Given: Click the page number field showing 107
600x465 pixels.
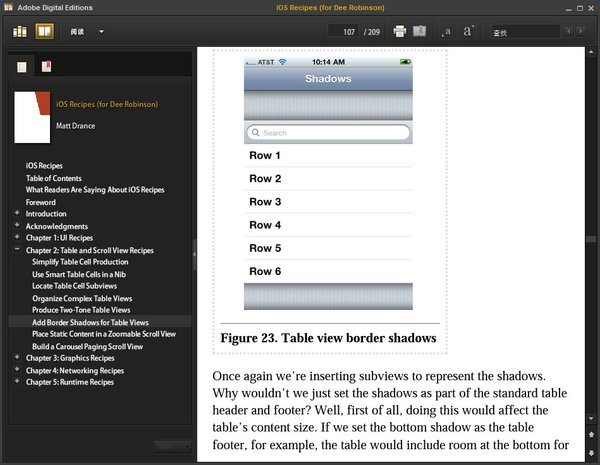Looking at the screenshot, I should click(x=344, y=32).
